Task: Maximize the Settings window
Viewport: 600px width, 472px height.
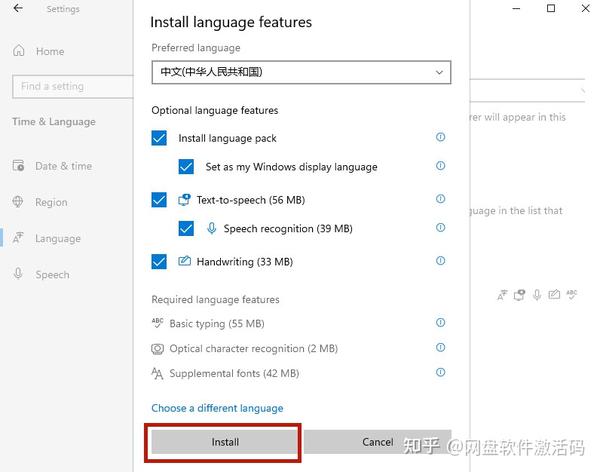Action: click(551, 8)
